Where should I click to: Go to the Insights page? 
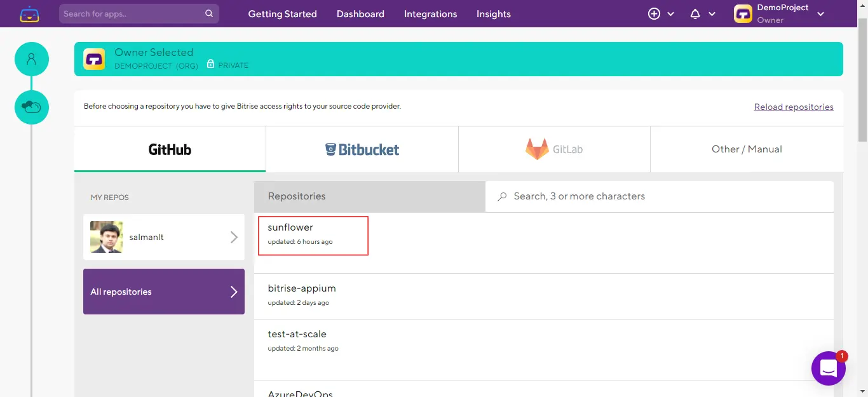point(493,14)
